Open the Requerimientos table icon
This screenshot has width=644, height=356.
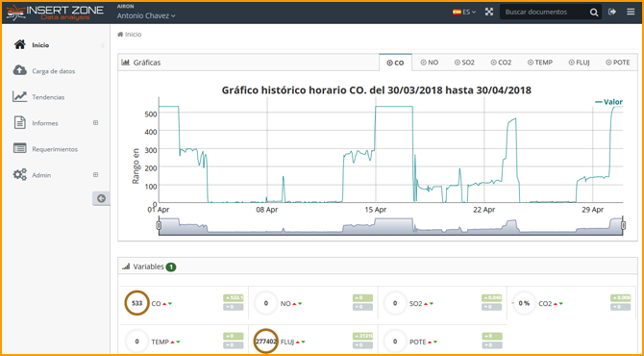20,149
